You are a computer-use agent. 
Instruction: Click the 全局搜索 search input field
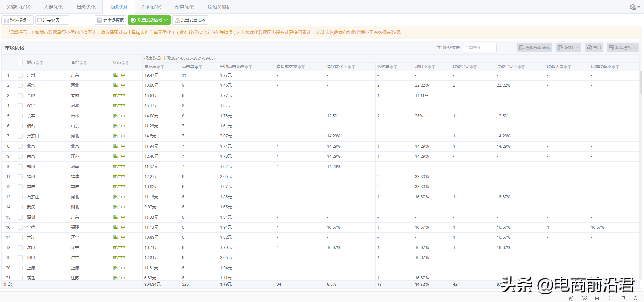pyautogui.click(x=480, y=48)
